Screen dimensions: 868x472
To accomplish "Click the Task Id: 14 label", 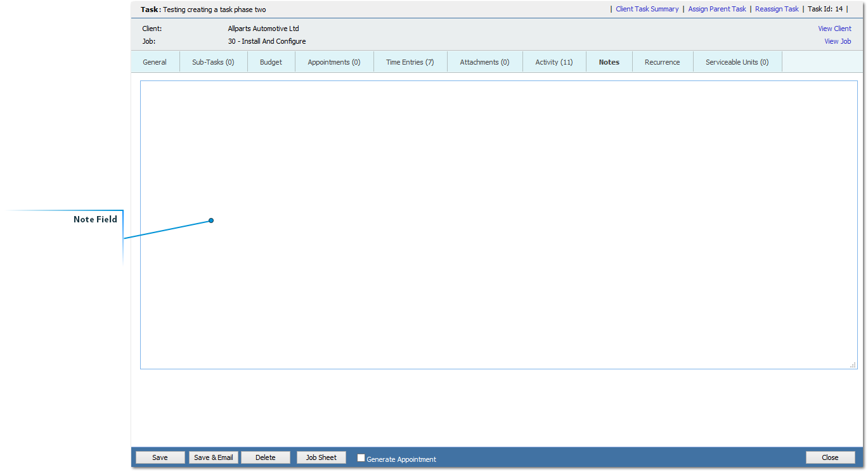I will (825, 9).
